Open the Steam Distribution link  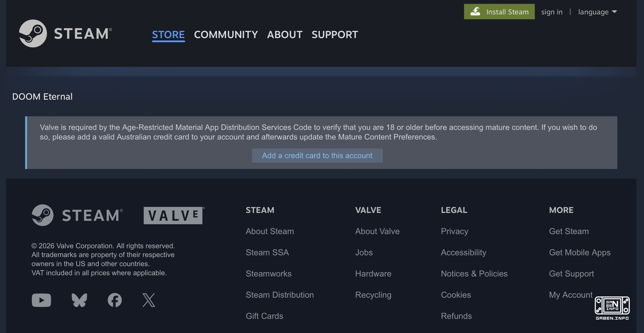tap(280, 295)
